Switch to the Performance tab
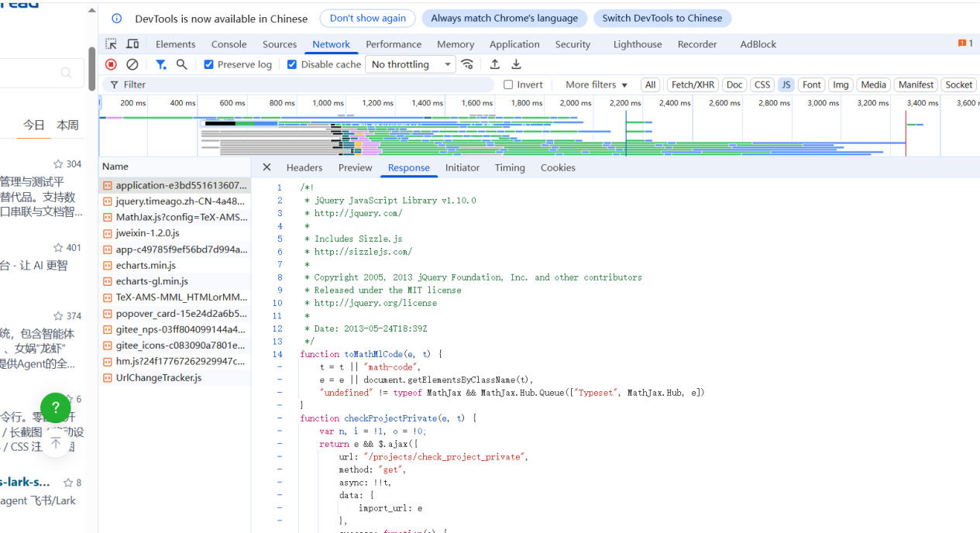The image size is (980, 533). pos(394,44)
